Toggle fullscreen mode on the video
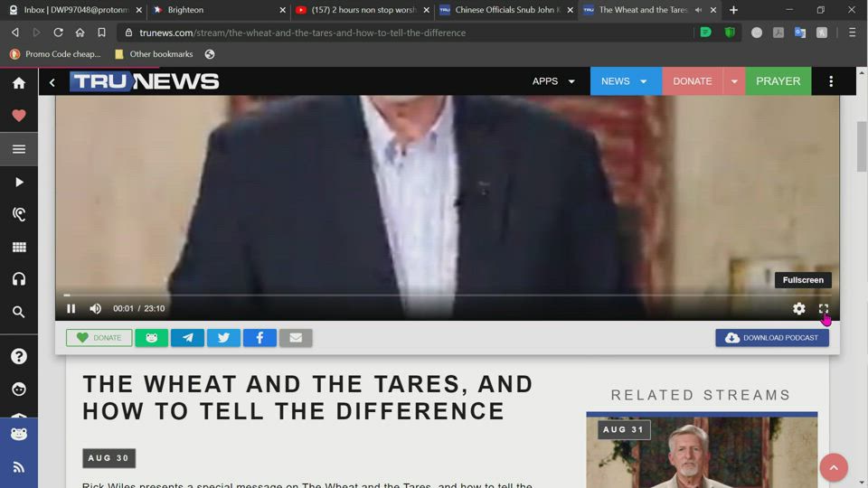The width and height of the screenshot is (868, 488). click(x=824, y=309)
